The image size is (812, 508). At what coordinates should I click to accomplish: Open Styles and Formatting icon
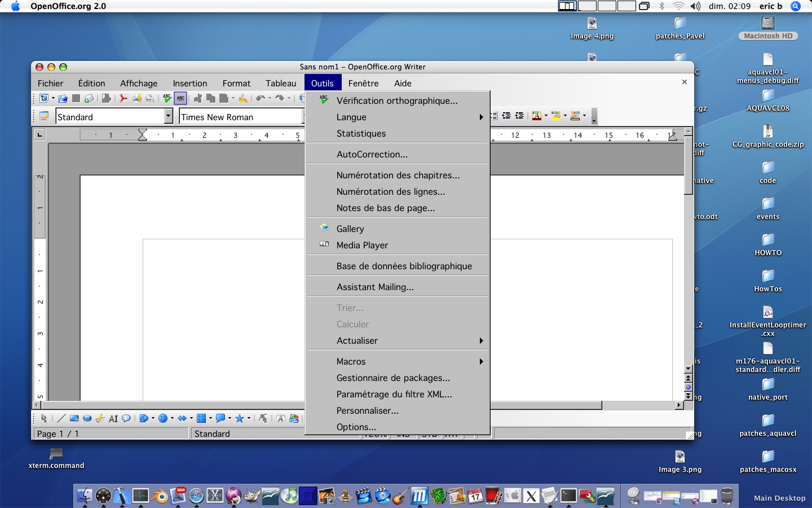(43, 116)
